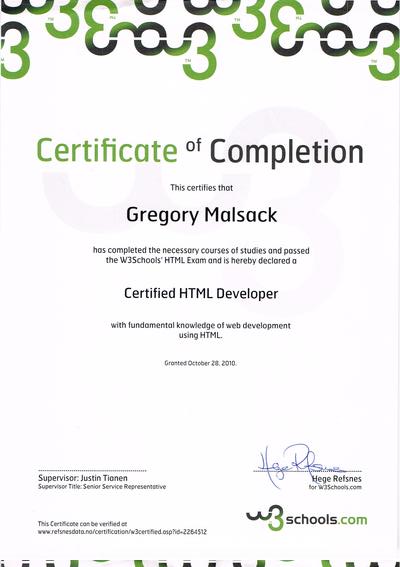Screen dimensions: 400x567
Task: Click the "This certifies that" line
Action: [x=201, y=188]
